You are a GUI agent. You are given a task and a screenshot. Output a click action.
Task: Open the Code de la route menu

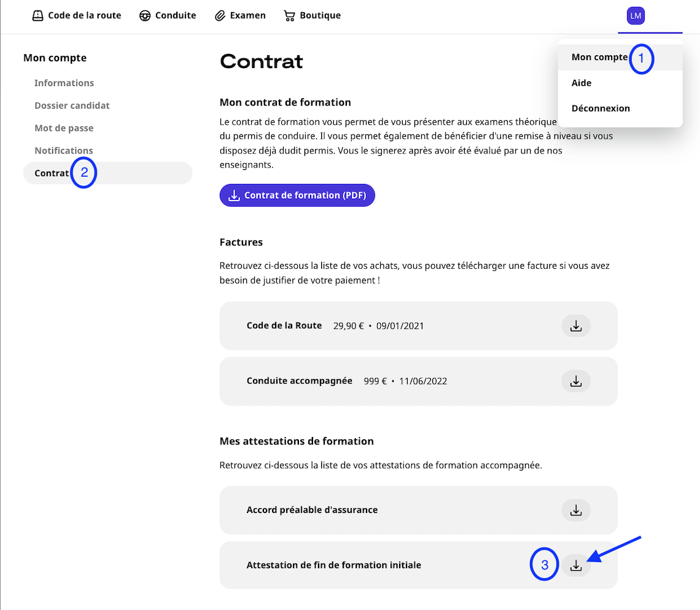tap(85, 16)
